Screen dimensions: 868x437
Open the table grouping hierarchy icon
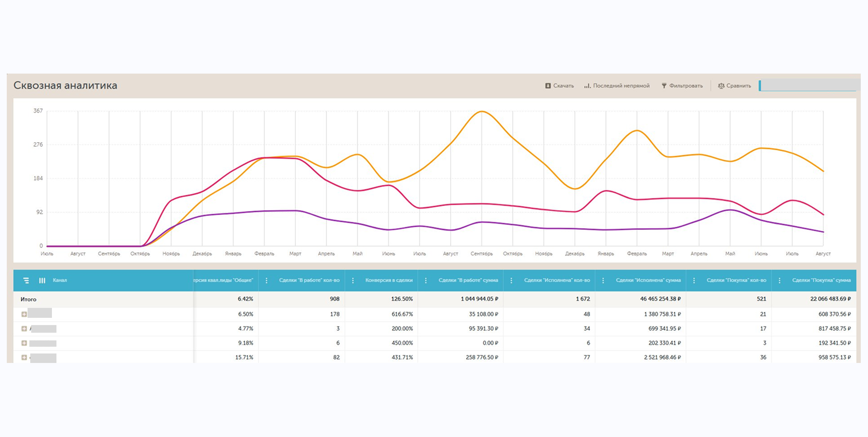26,280
